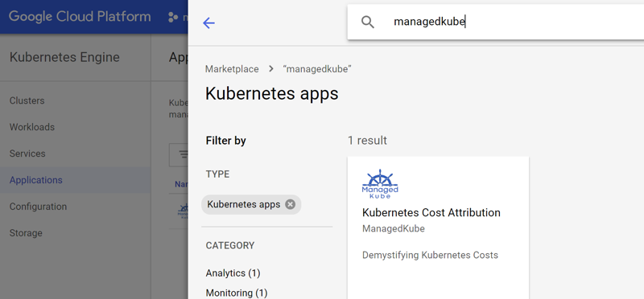The image size is (644, 299).
Task: Focus the managedkube search field
Action: click(x=495, y=23)
